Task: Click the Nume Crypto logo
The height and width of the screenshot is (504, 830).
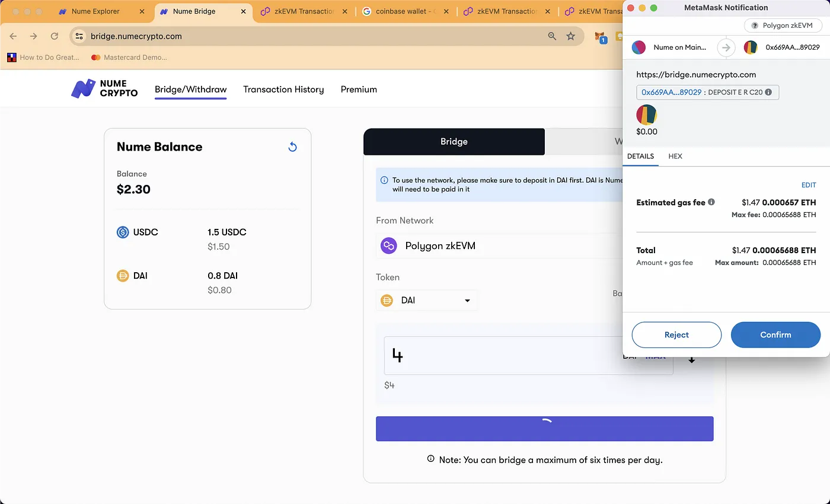Action: click(104, 89)
